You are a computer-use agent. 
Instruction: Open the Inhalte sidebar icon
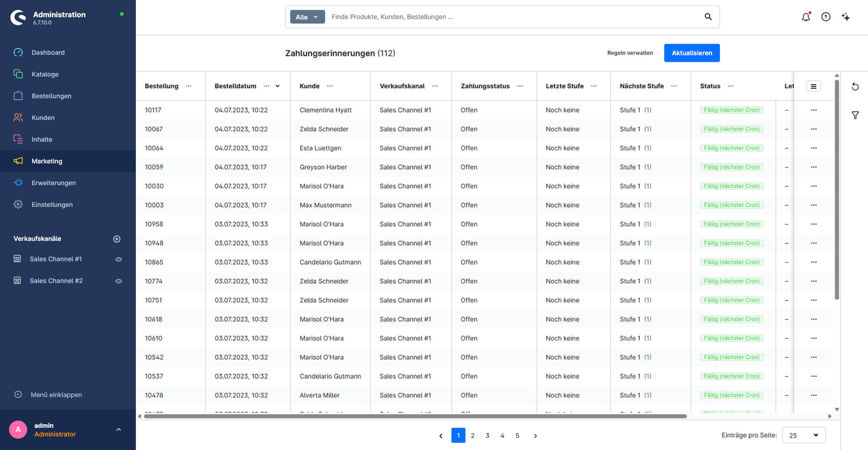(18, 139)
